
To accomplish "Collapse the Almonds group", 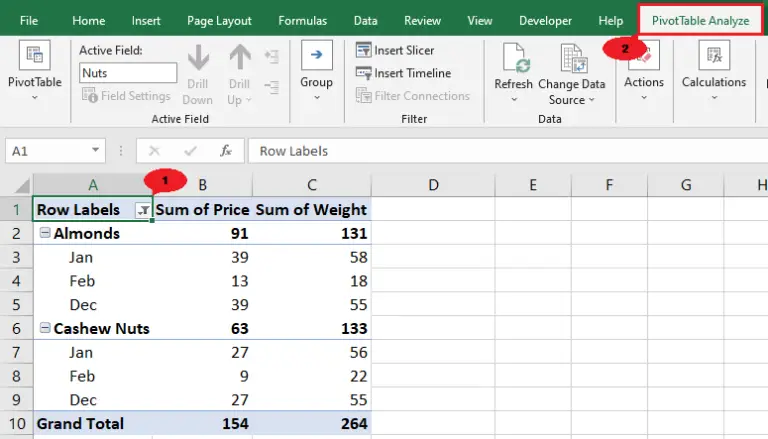I will pos(45,233).
